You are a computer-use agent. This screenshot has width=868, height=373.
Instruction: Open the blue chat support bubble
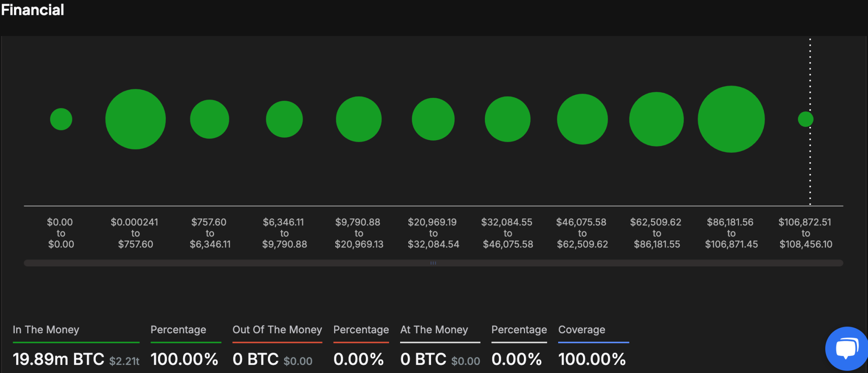[846, 348]
